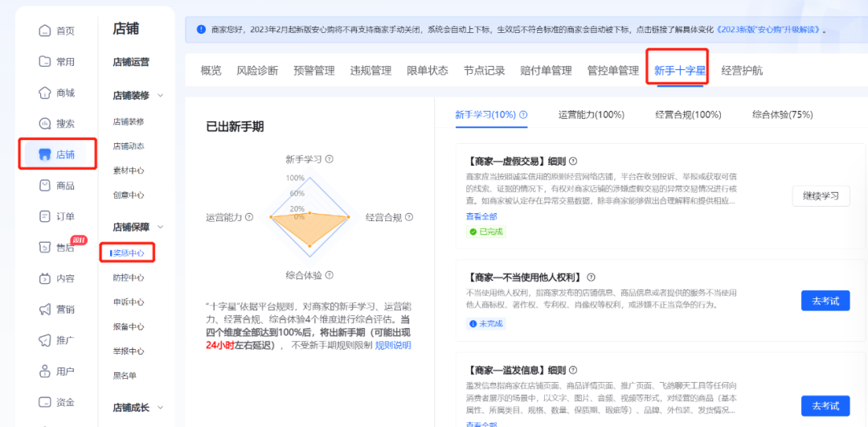This screenshot has width=868, height=427.
Task: Click the 未完成 status tag
Action: click(486, 323)
